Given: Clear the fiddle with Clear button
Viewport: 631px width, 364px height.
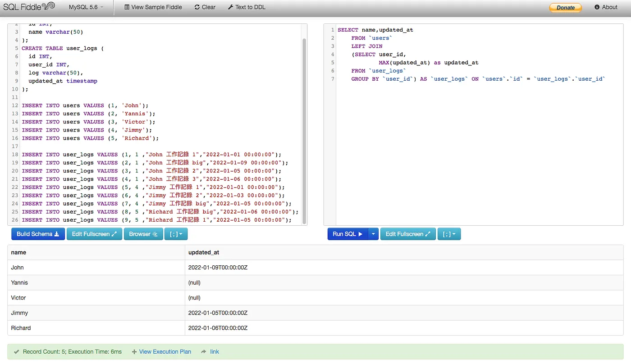Looking at the screenshot, I should pos(205,7).
